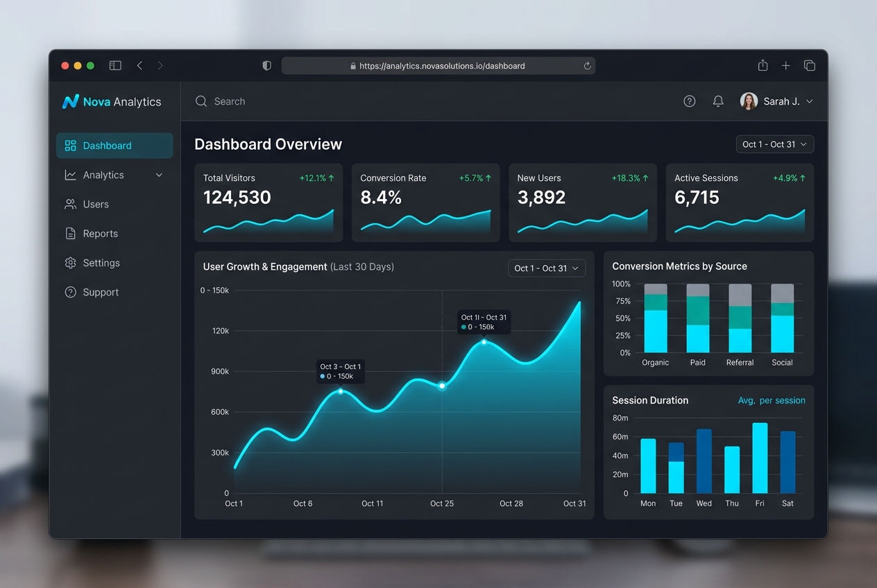Click the Oct 1l - Oct 31 chart data point
Viewport: 877px width, 588px height.
(484, 342)
